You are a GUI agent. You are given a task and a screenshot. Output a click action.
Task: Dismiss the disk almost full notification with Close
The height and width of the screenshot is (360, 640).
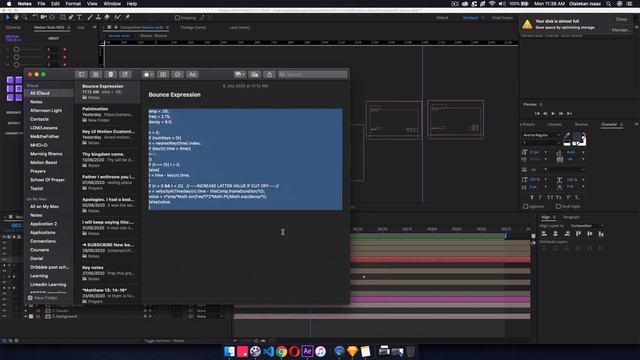point(621,19)
